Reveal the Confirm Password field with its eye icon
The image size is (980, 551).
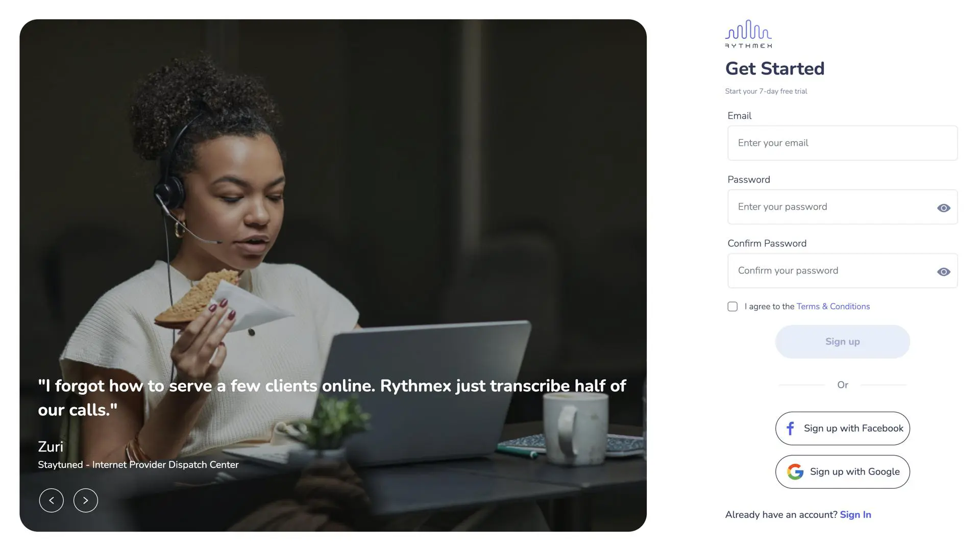(944, 271)
